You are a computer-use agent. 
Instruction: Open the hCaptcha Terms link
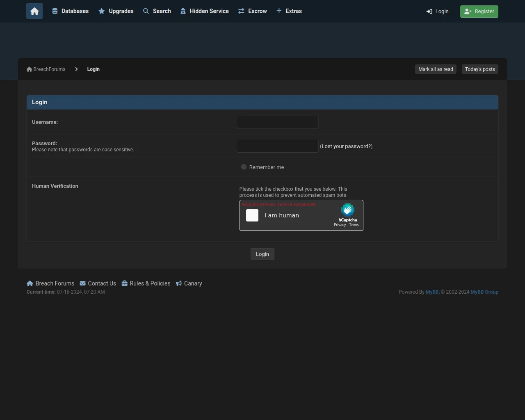[354, 225]
